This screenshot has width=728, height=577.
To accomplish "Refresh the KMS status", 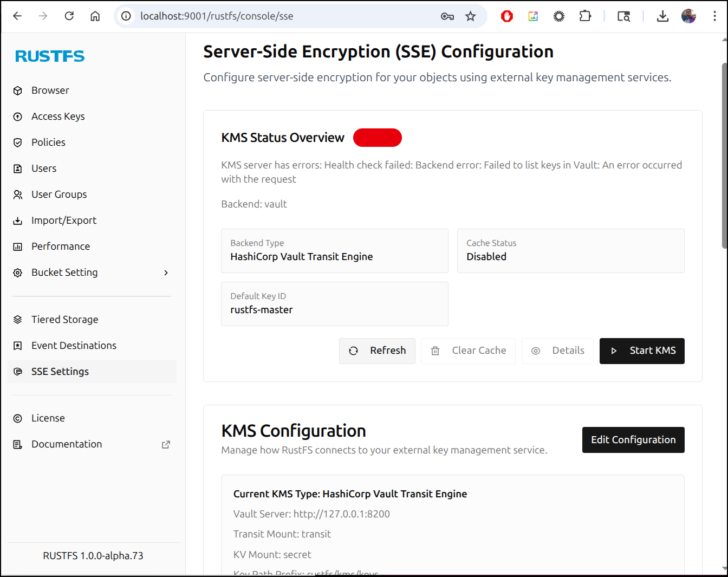I will [x=377, y=351].
